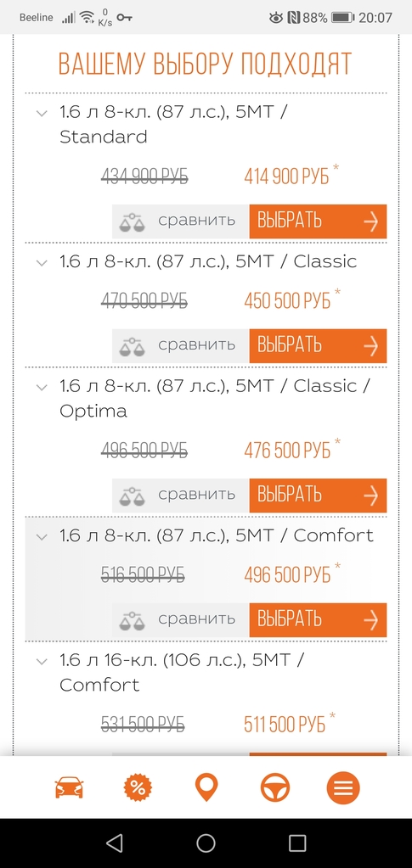Click ВЫБРАТЬ for the Standard trim
The width and height of the screenshot is (412, 868).
[x=318, y=221]
